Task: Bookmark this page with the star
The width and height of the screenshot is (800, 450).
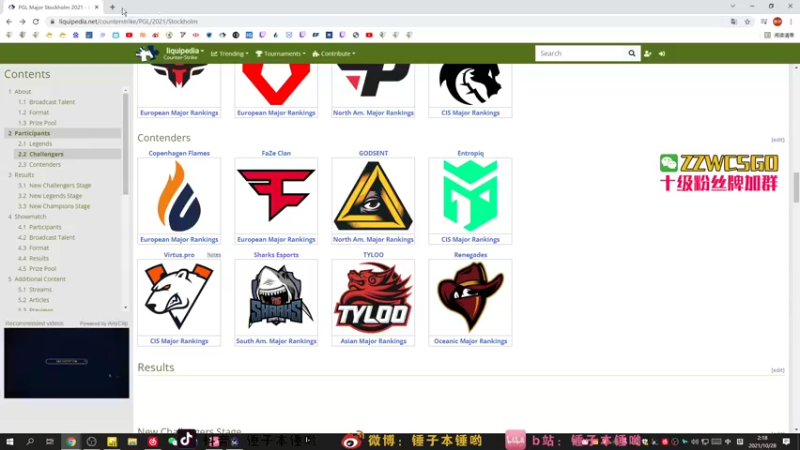Action: click(x=747, y=21)
